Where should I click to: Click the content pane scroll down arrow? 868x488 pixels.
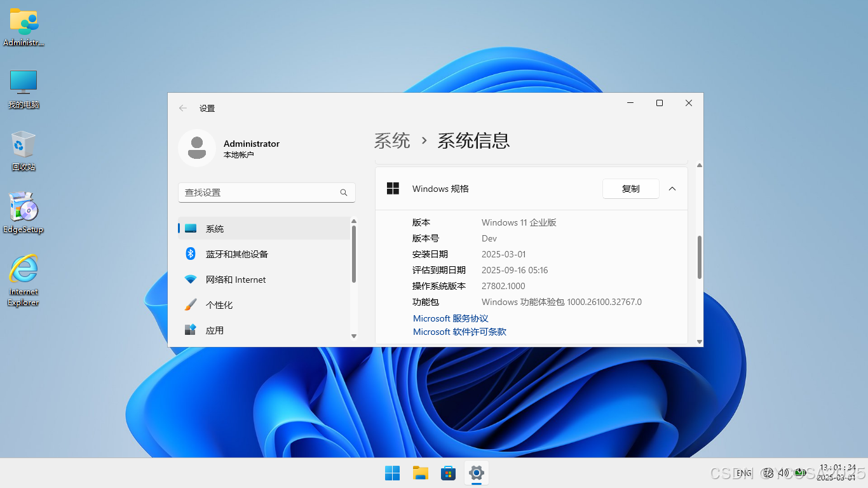700,342
